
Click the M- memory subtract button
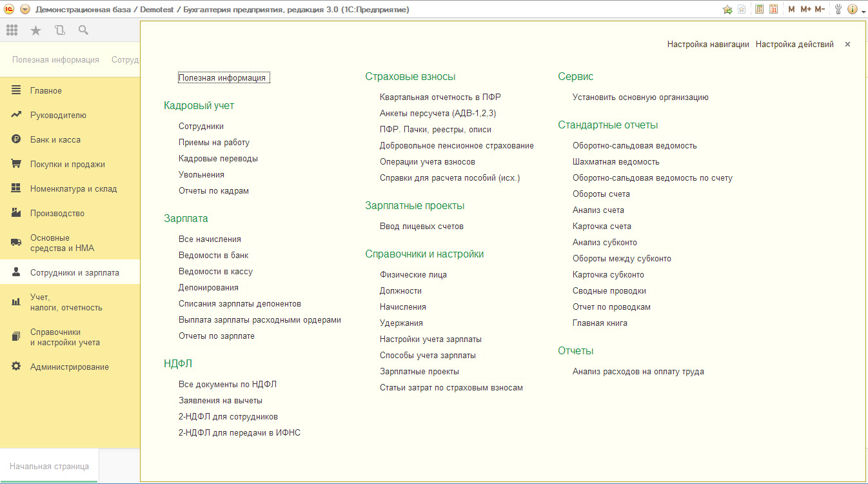click(x=820, y=9)
